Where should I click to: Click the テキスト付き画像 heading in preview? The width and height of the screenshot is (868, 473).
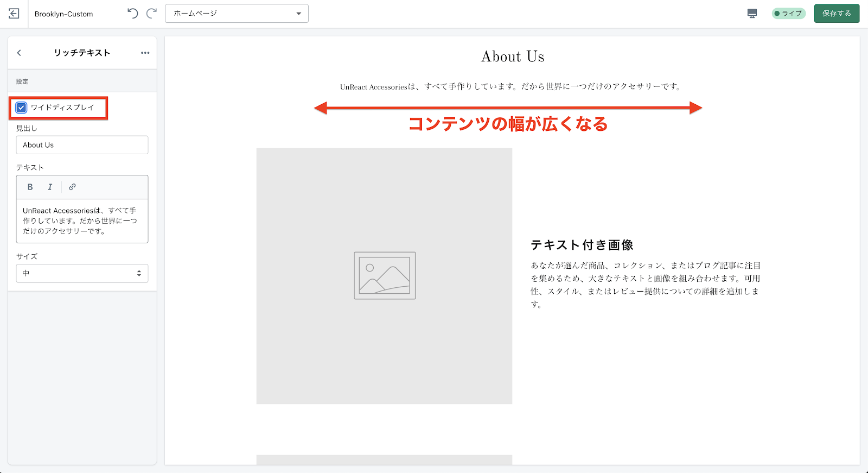pyautogui.click(x=582, y=245)
